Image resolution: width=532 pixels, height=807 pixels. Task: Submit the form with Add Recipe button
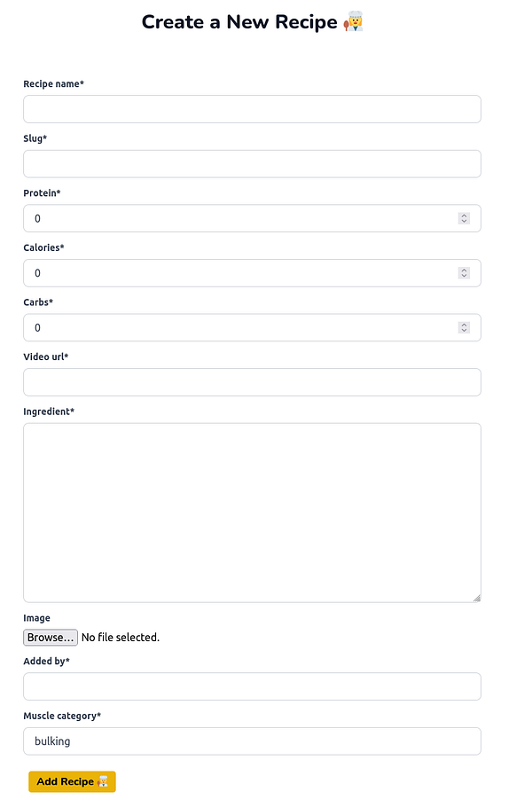[72, 781]
